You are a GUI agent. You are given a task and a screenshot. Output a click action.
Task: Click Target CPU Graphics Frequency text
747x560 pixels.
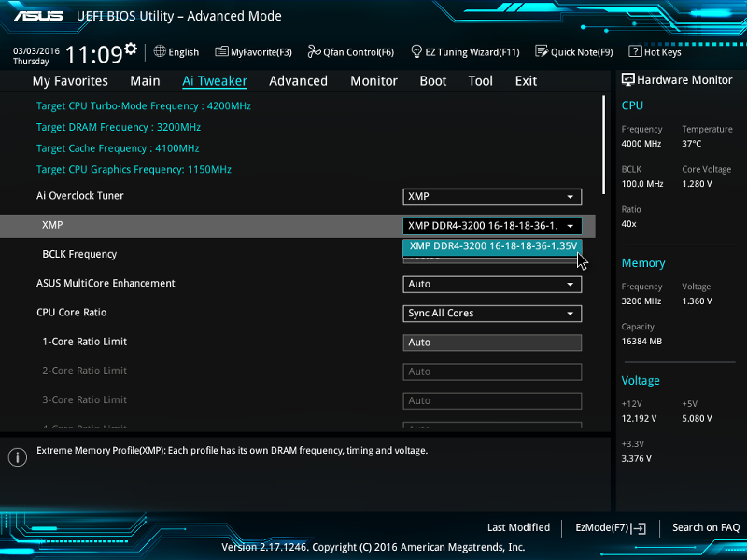134,170
